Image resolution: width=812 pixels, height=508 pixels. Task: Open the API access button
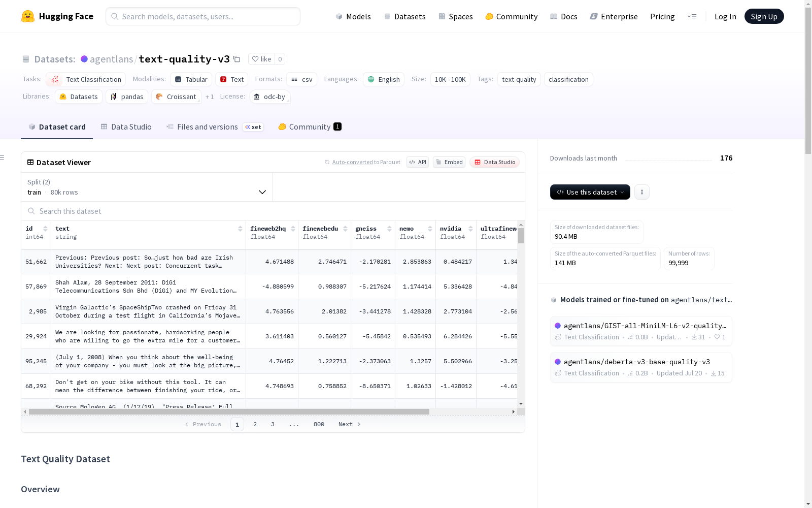pos(418,162)
